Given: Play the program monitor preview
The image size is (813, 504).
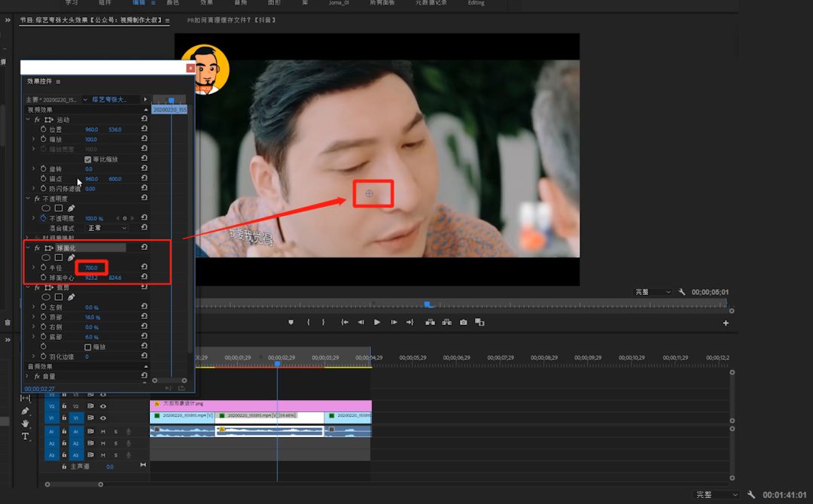Looking at the screenshot, I should click(x=377, y=322).
